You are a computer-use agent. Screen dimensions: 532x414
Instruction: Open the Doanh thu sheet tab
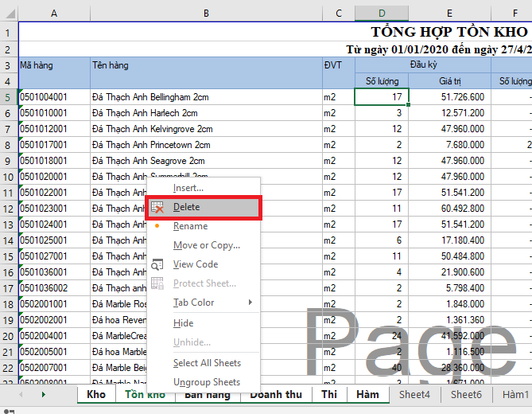(x=275, y=394)
